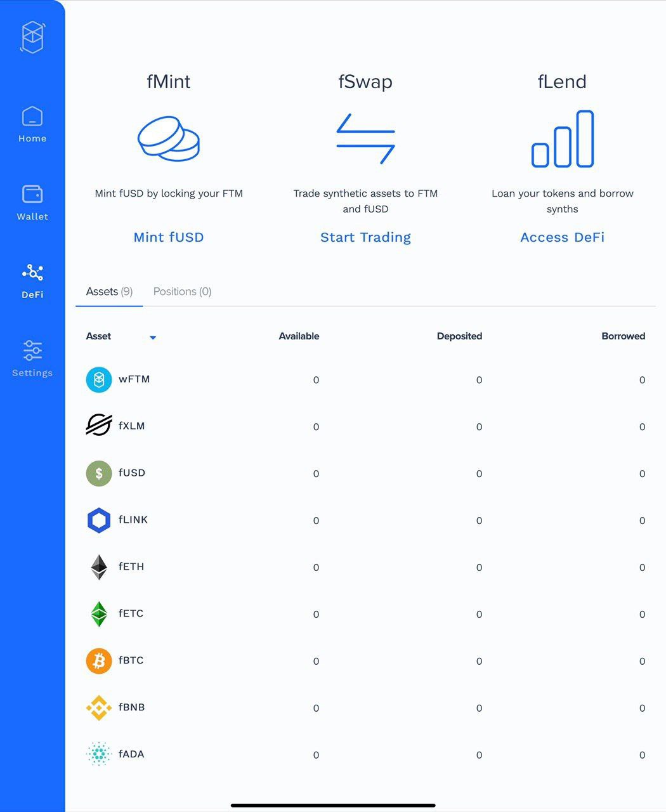Click the fSwap arrows icon
Screen dimensions: 666x812
click(x=365, y=138)
